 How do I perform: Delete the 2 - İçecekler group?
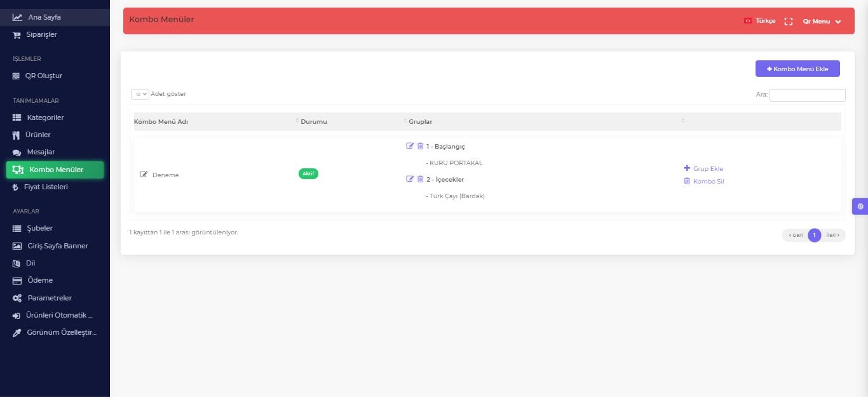(x=420, y=179)
